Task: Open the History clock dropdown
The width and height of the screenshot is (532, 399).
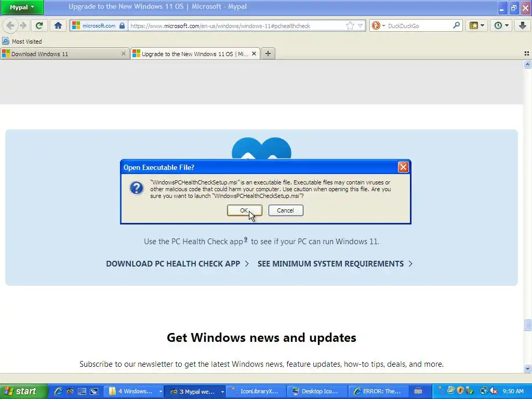Action: pos(501,25)
